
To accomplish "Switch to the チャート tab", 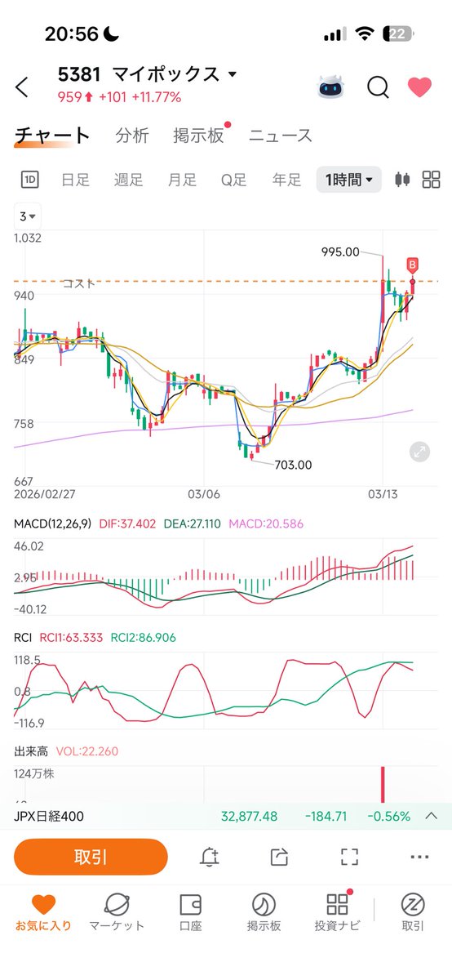I will pos(52,136).
